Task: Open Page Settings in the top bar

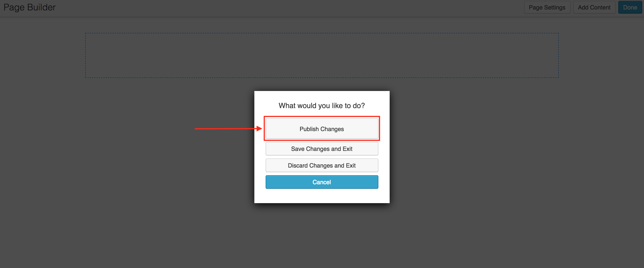Action: click(547, 7)
